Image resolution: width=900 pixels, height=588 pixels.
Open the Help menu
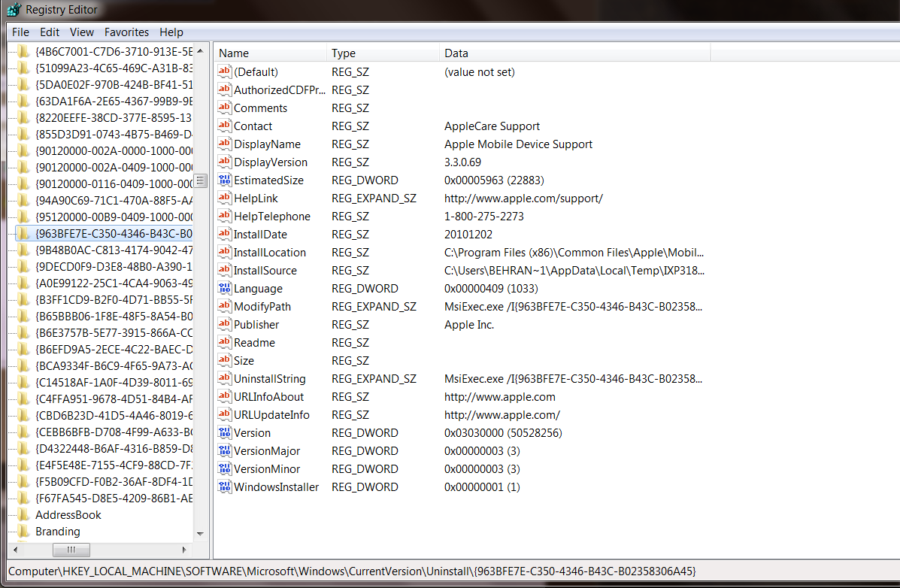[171, 32]
